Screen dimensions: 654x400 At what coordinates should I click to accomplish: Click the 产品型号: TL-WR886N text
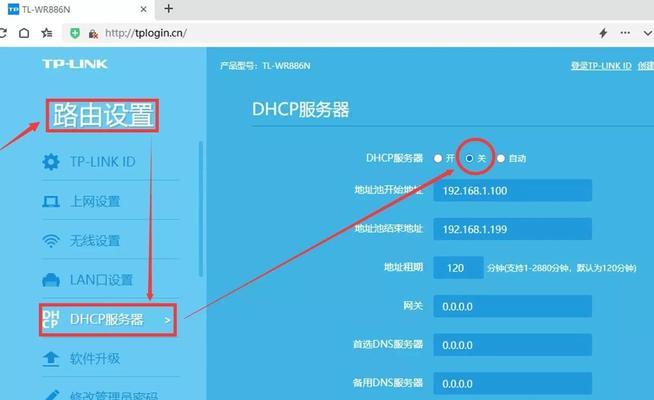[x=265, y=65]
